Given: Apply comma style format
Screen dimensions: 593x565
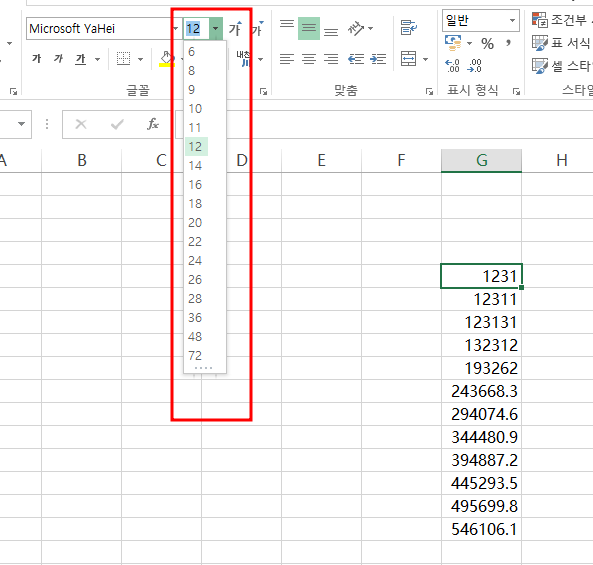Looking at the screenshot, I should click(508, 43).
